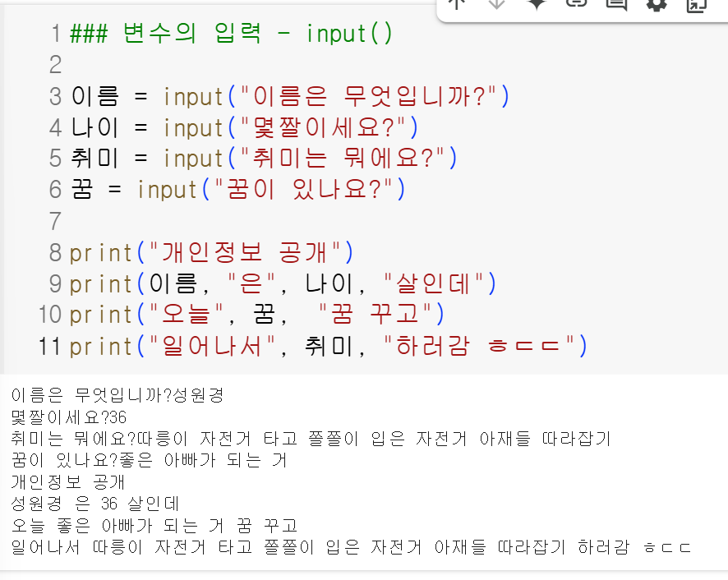
Task: Move the cell up with the arrow icon
Action: point(458,4)
